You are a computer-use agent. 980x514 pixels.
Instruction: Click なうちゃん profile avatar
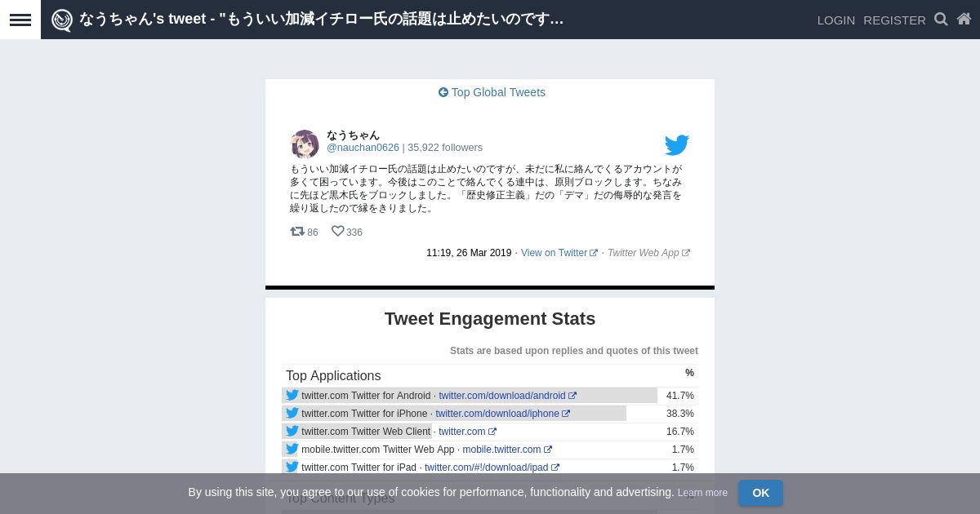click(x=305, y=144)
